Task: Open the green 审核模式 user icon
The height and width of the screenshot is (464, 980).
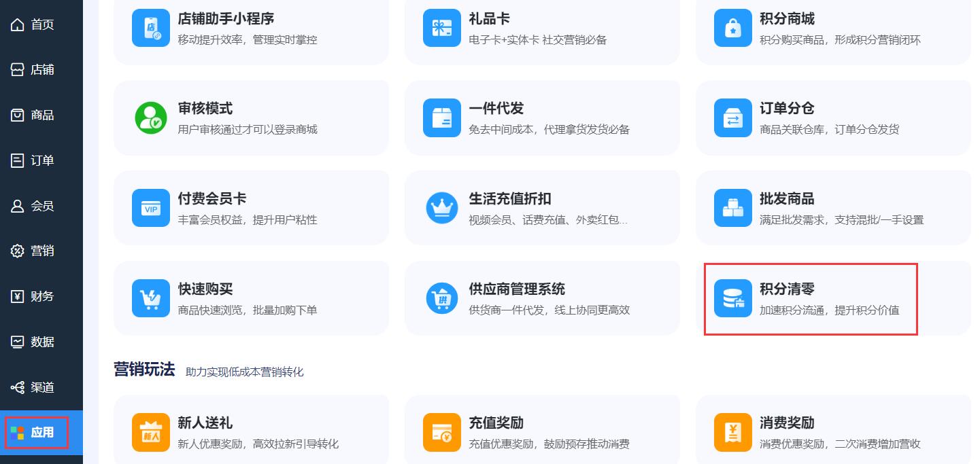Action: click(151, 118)
